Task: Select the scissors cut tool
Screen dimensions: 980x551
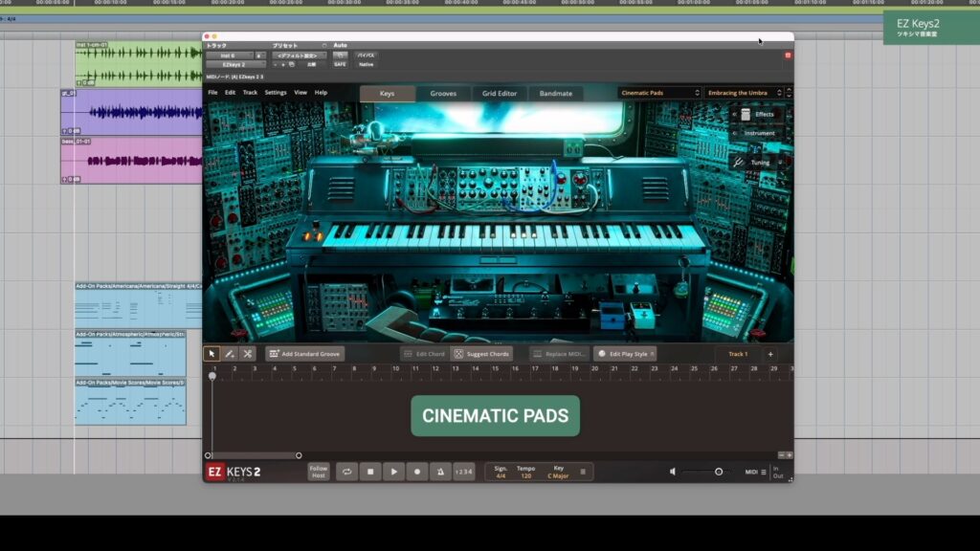Action: (247, 354)
